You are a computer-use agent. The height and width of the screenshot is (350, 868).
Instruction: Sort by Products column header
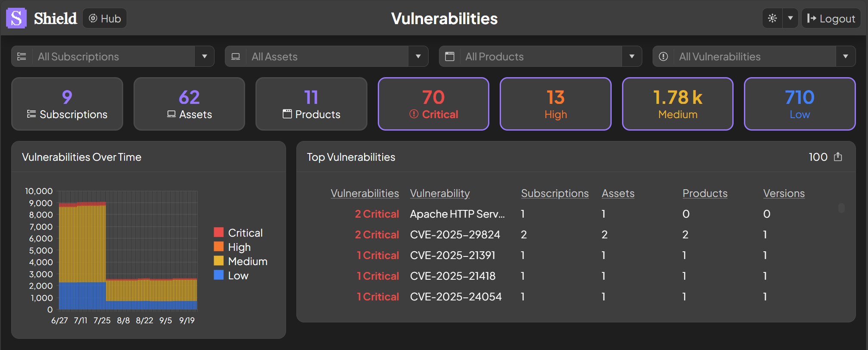click(705, 194)
